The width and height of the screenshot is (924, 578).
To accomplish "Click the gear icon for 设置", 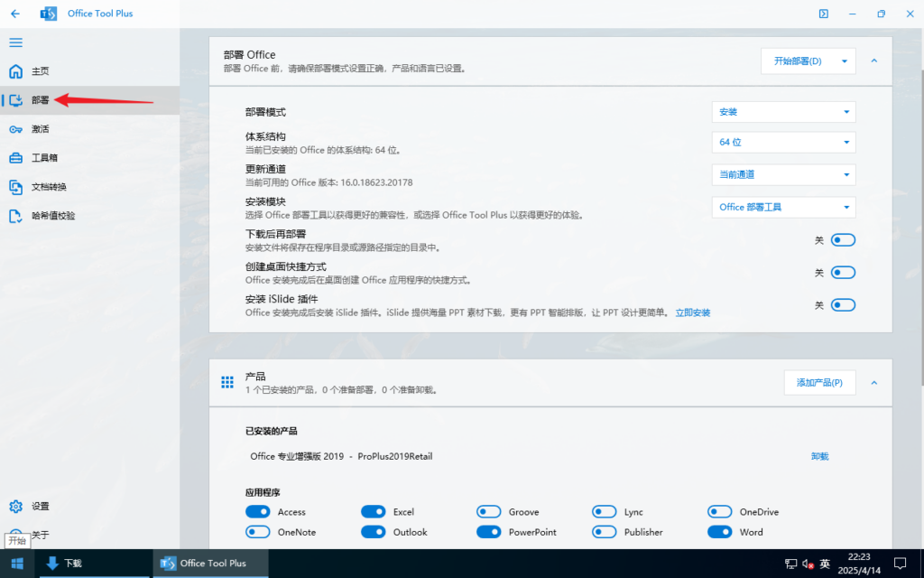I will click(16, 506).
